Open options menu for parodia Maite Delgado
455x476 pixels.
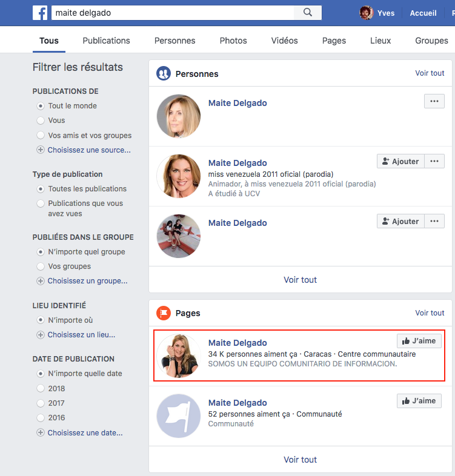(434, 161)
